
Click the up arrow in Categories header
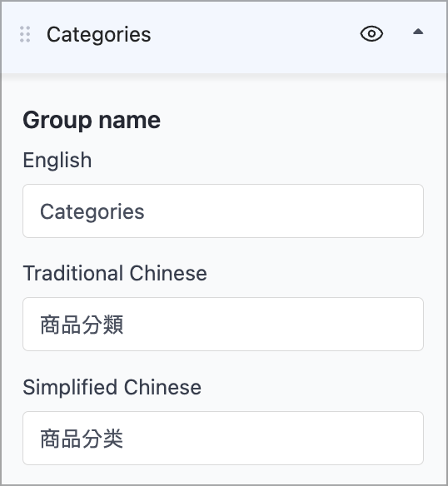coord(418,32)
